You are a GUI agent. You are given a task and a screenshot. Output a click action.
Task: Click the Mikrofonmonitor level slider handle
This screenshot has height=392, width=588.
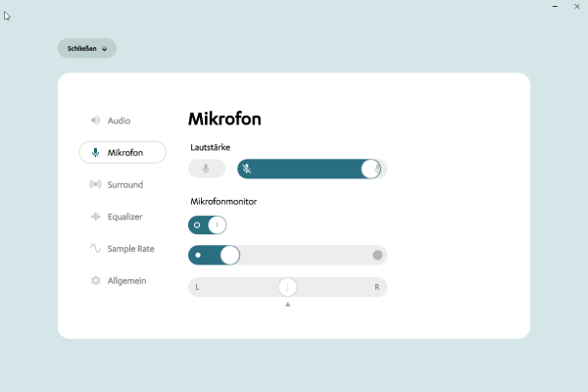coord(229,256)
